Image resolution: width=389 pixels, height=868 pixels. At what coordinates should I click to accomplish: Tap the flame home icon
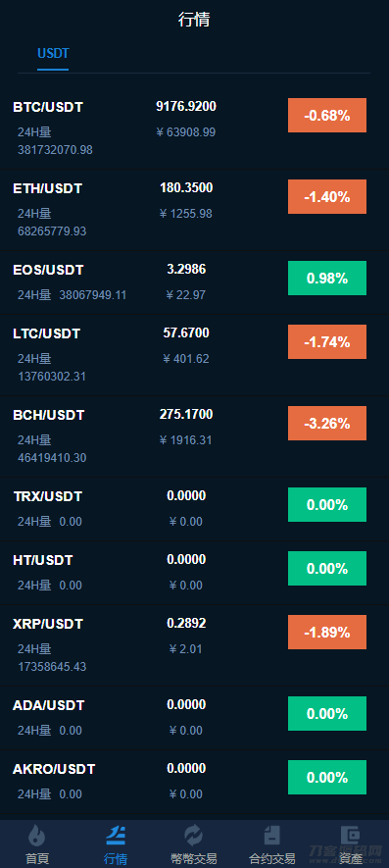click(x=37, y=835)
